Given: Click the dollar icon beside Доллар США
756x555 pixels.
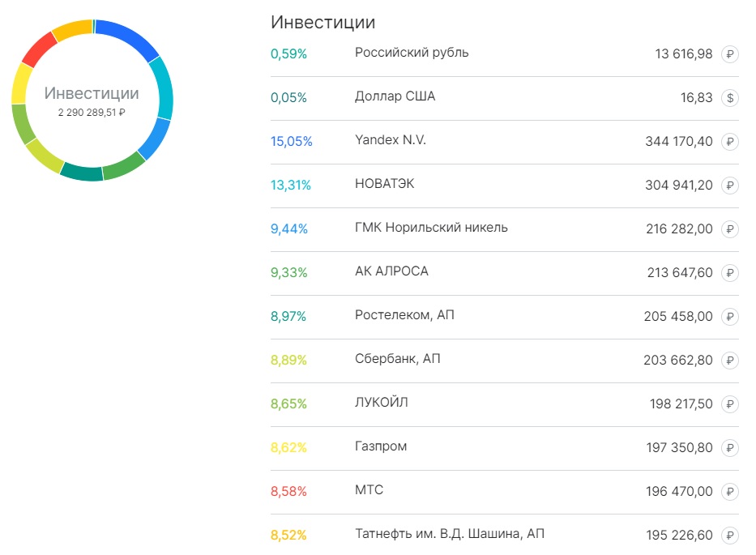Looking at the screenshot, I should point(729,98).
